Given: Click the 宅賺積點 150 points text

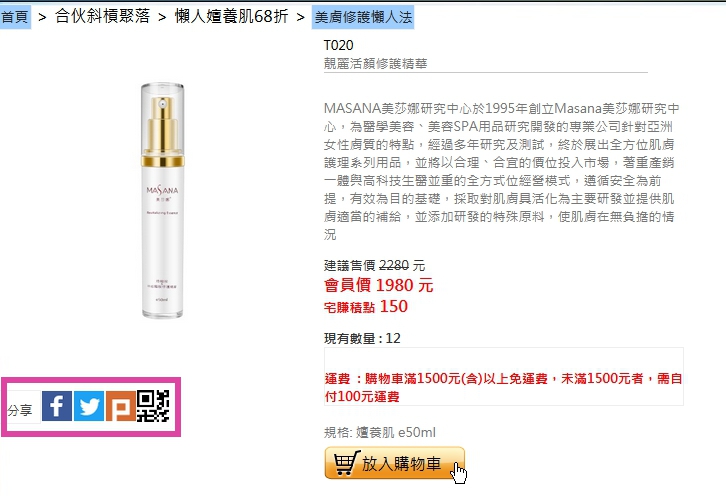Looking at the screenshot, I should click(x=366, y=307).
